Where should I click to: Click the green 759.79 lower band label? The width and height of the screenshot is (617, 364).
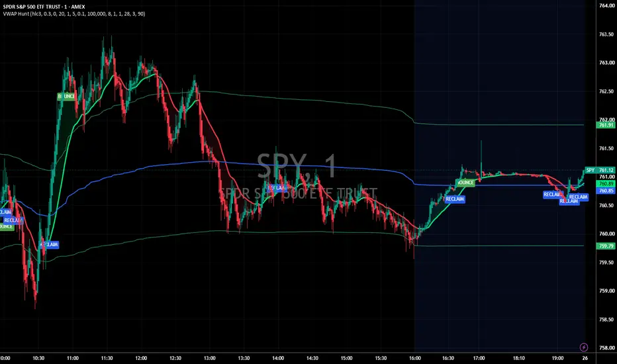pos(606,246)
